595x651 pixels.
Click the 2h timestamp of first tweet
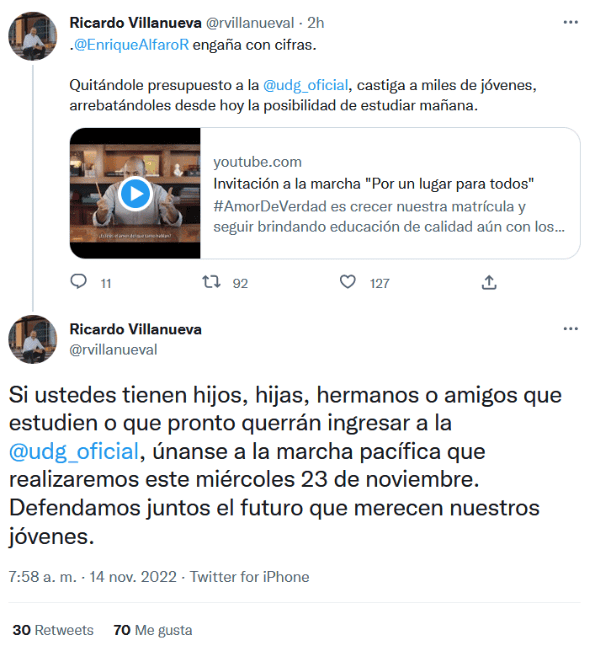(x=315, y=23)
